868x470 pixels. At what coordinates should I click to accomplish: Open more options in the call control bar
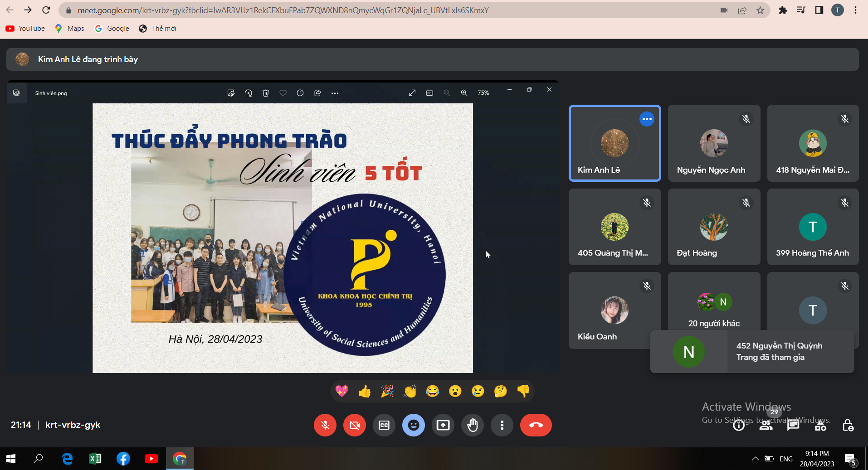tap(502, 425)
